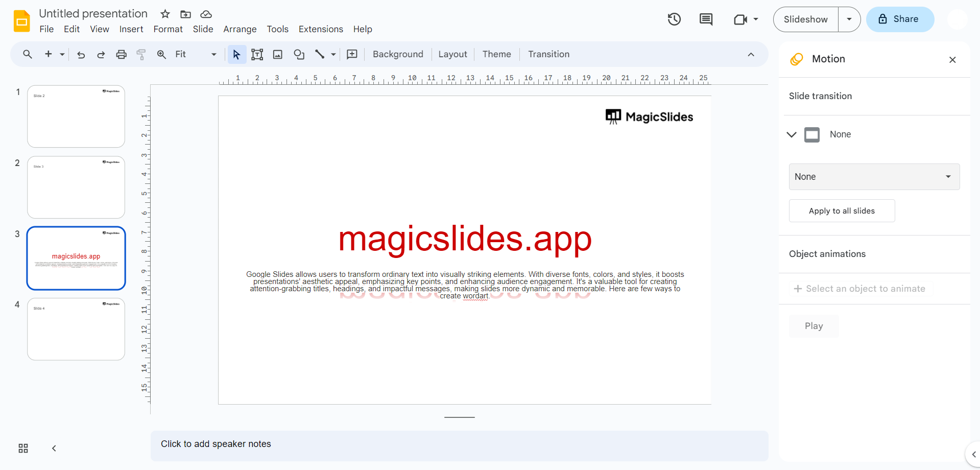This screenshot has height=470, width=980.
Task: Open the View menu
Action: 100,29
